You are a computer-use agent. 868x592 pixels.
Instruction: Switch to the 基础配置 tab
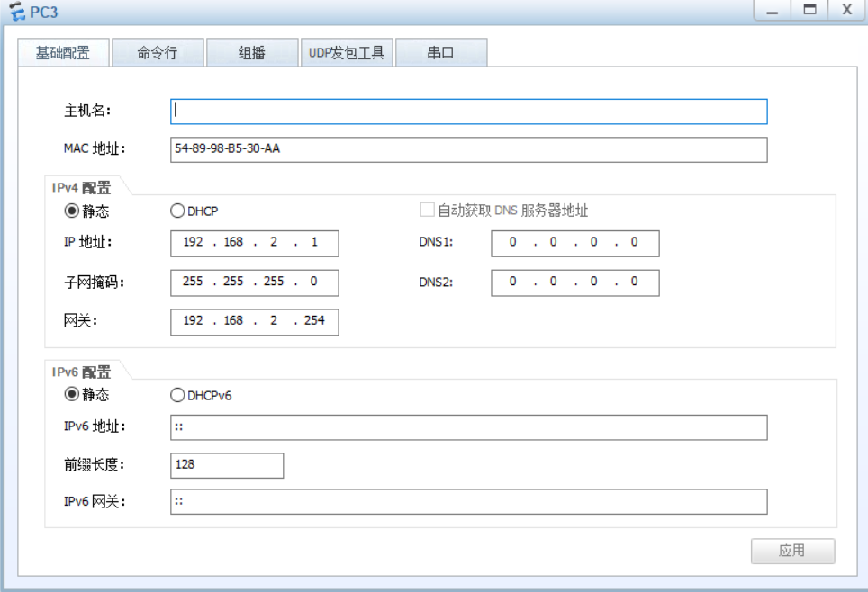pos(63,52)
